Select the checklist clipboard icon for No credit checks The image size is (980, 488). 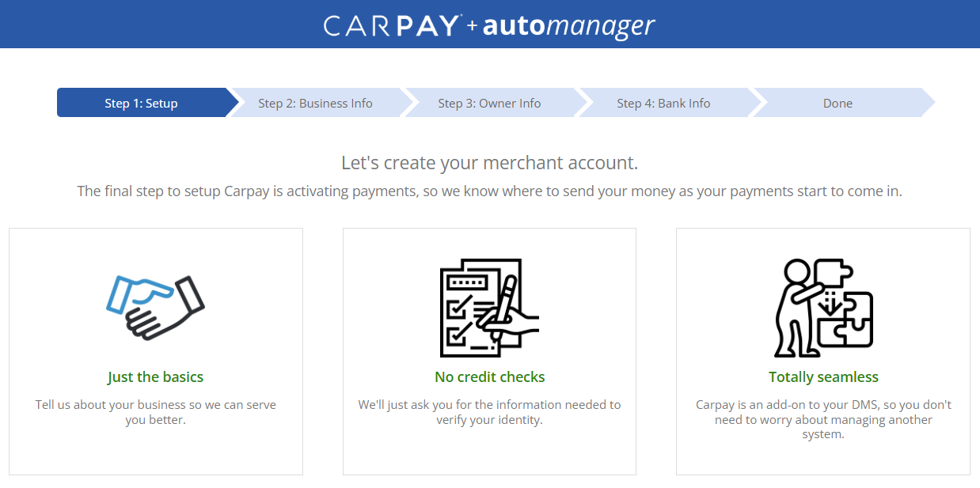[489, 307]
